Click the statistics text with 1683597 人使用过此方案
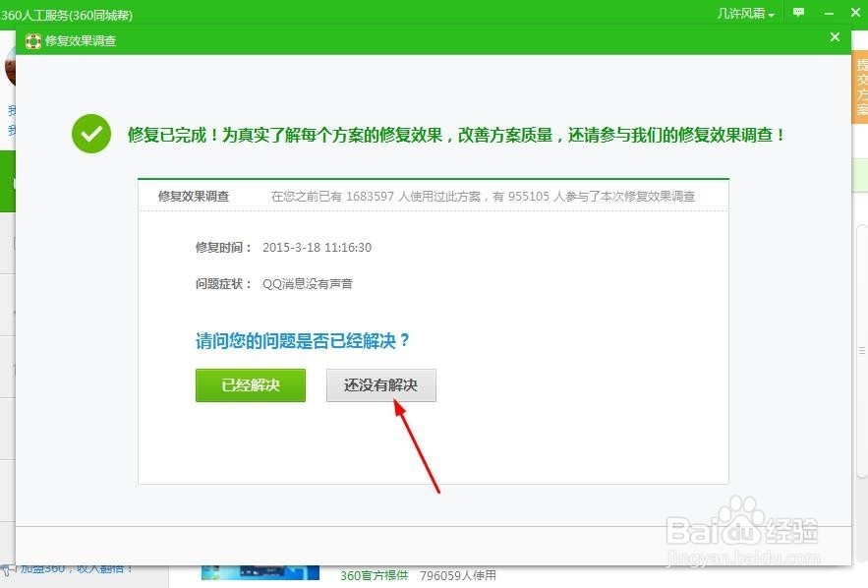The image size is (868, 588). [x=483, y=196]
